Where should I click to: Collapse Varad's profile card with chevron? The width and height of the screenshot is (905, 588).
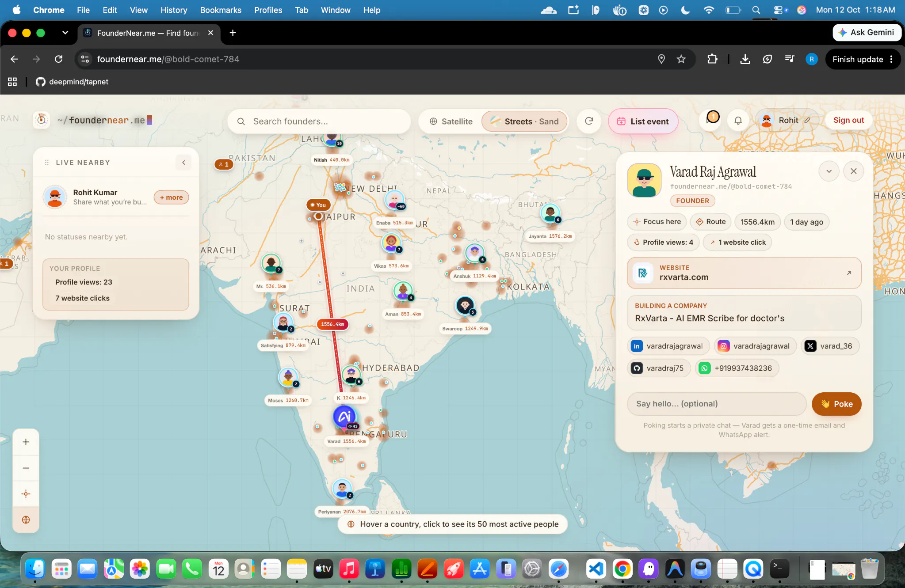pyautogui.click(x=829, y=171)
